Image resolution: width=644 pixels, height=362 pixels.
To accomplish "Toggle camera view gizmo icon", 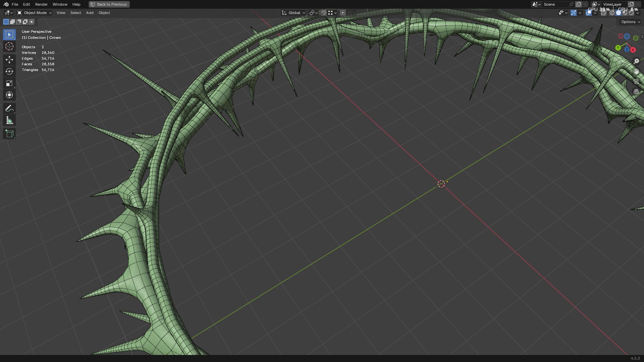I will coord(636,81).
